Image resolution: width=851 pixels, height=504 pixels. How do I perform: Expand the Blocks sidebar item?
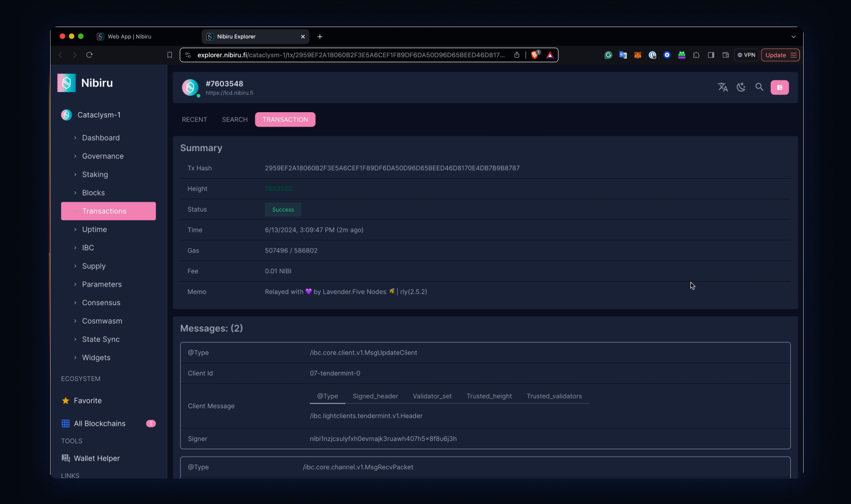[109, 193]
